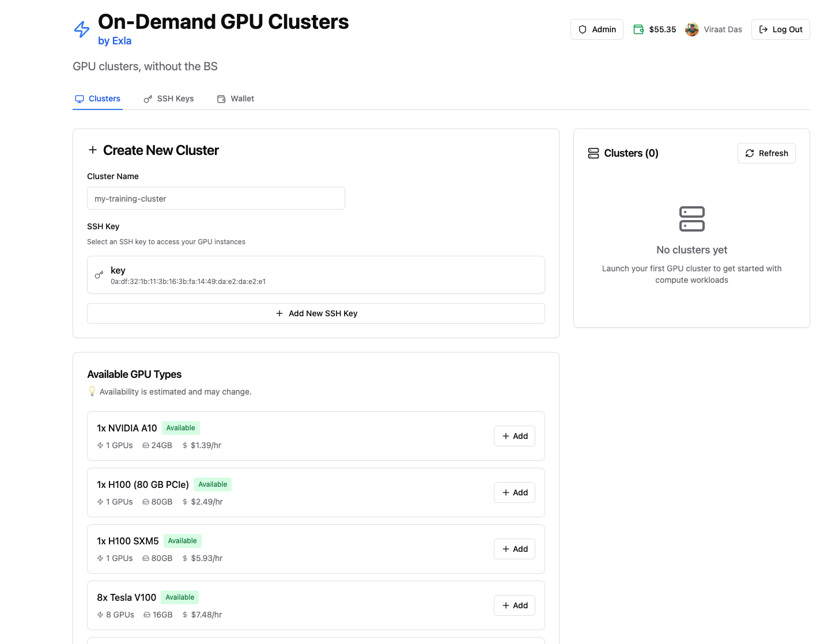The width and height of the screenshot is (839, 644).
Task: Open the Admin panel button
Action: 597,29
